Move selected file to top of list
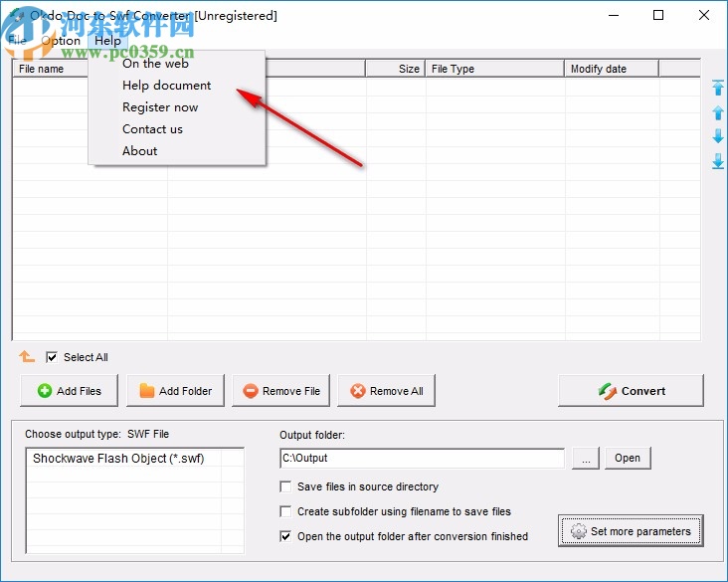This screenshot has width=728, height=582. (x=718, y=88)
